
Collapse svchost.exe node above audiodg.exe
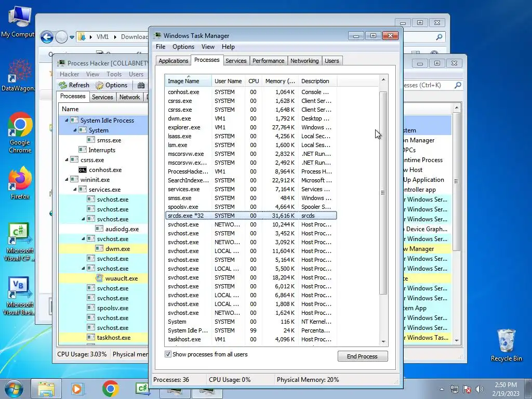[84, 219]
